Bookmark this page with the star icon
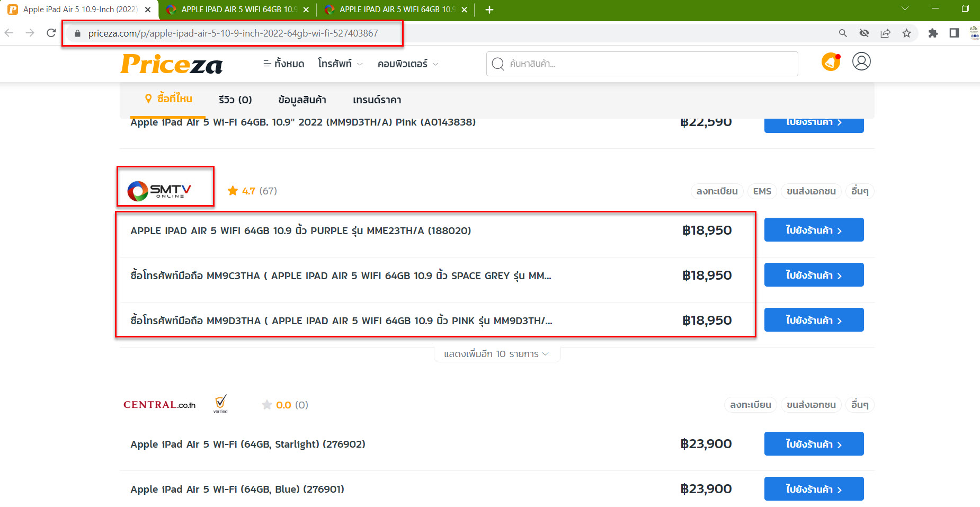The height and width of the screenshot is (507, 980). pyautogui.click(x=906, y=33)
